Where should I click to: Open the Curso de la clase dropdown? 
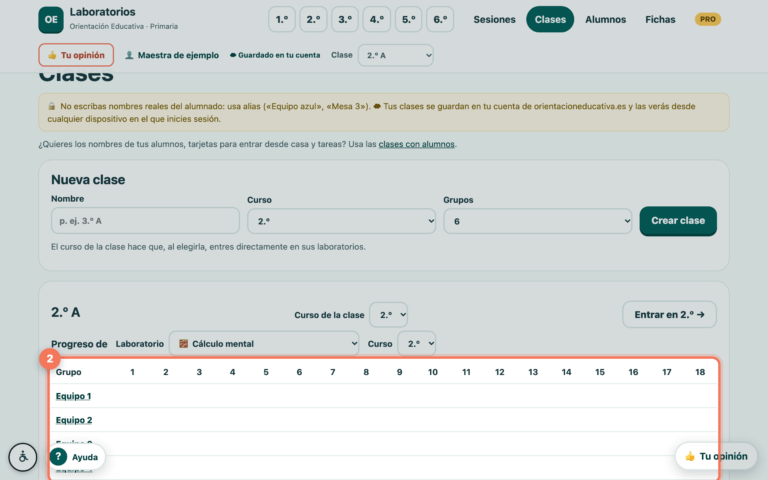[x=388, y=314]
